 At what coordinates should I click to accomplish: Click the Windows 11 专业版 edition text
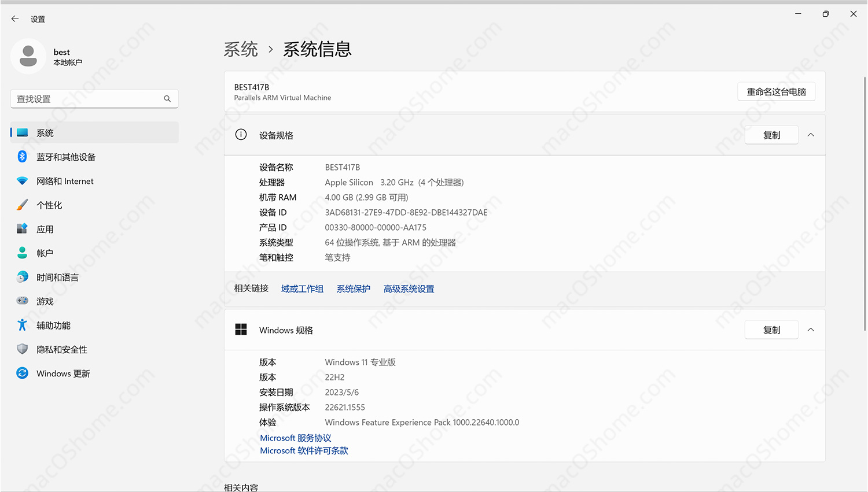(360, 362)
